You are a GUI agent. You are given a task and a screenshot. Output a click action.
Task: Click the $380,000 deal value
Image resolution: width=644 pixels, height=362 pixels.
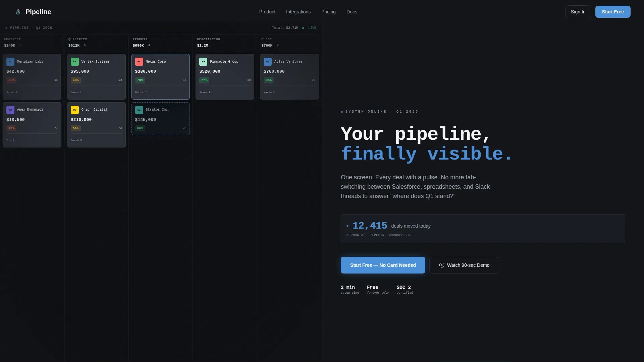click(x=146, y=71)
